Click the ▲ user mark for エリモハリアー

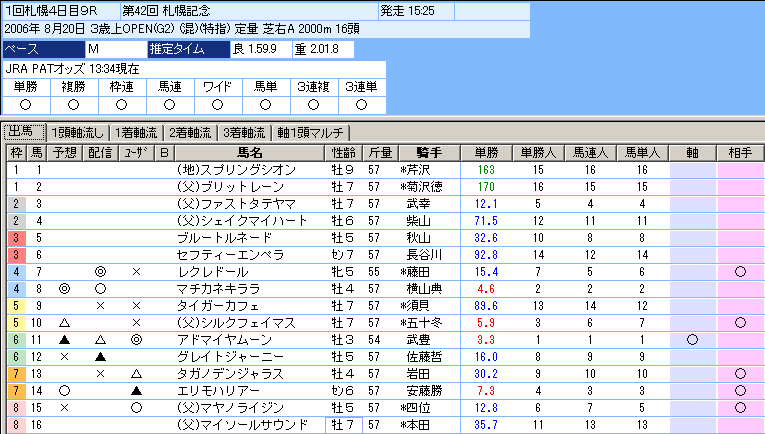[x=136, y=391]
